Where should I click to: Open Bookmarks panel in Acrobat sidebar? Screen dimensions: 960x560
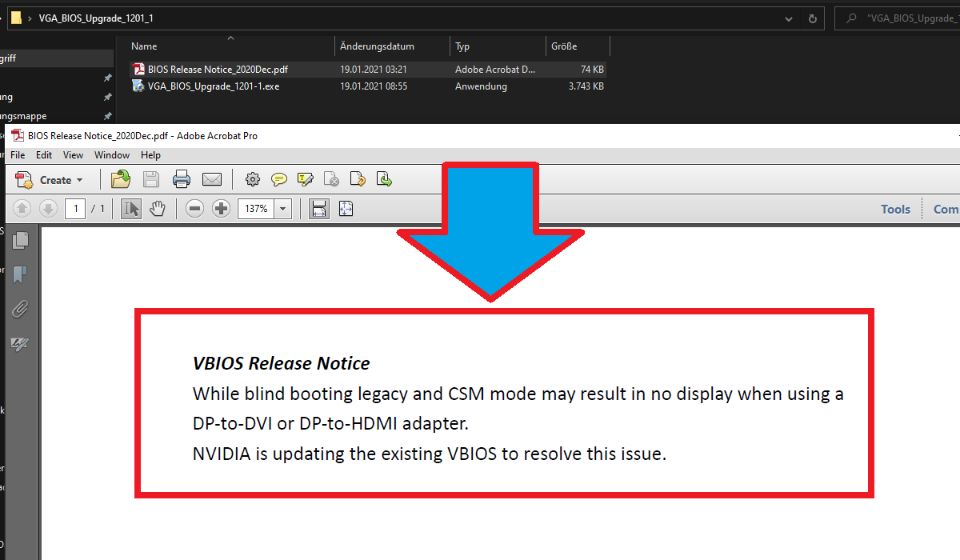click(x=21, y=274)
